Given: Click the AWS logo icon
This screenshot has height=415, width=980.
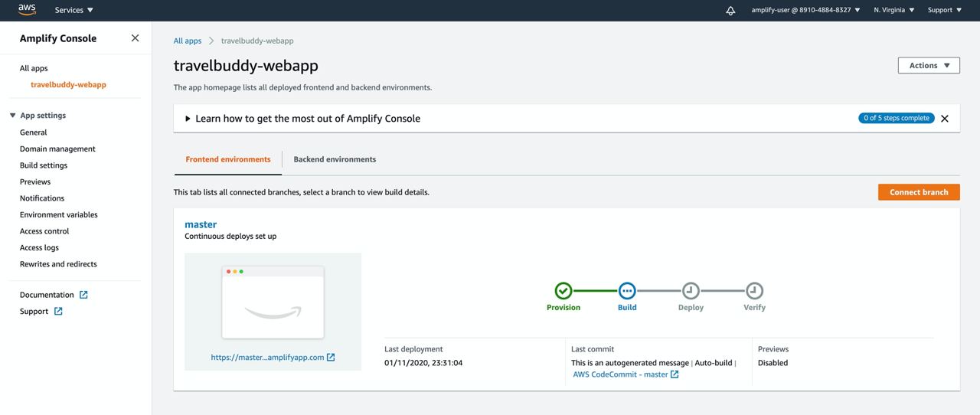Looking at the screenshot, I should click(x=27, y=10).
